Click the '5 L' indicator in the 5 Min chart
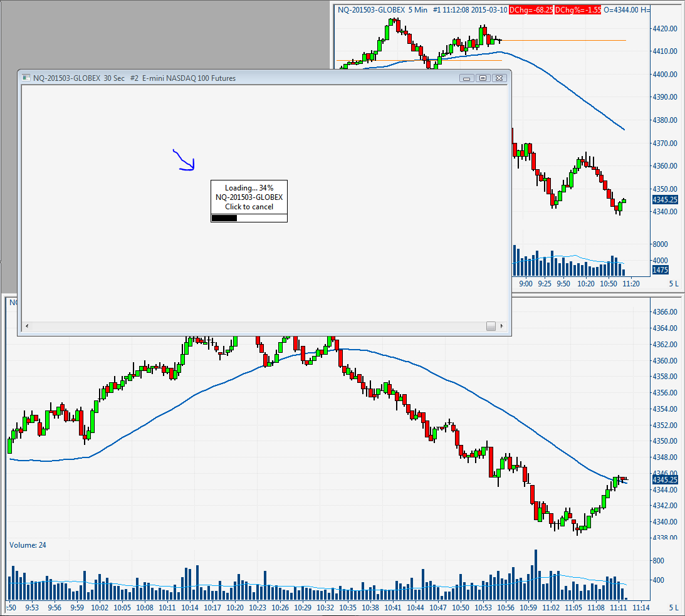This screenshot has width=685, height=616. (x=674, y=283)
